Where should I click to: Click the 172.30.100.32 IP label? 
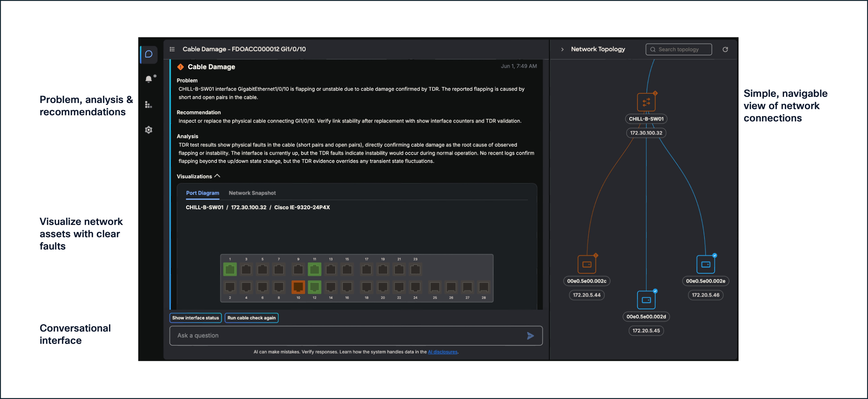[x=646, y=133]
